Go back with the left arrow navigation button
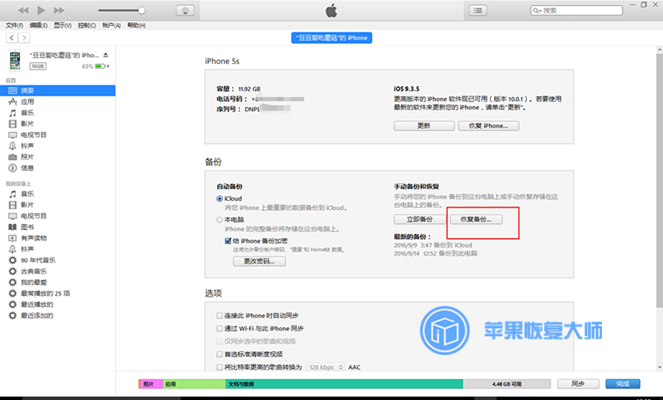The height and width of the screenshot is (400, 663). [12, 38]
